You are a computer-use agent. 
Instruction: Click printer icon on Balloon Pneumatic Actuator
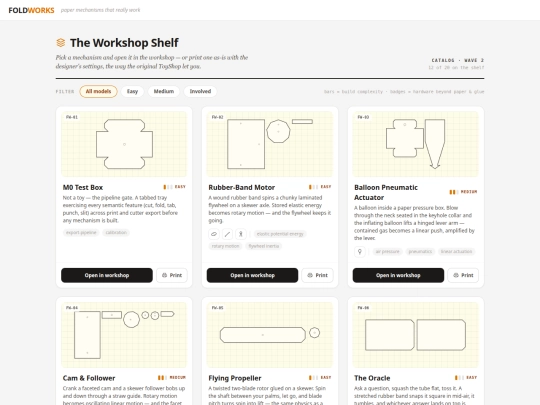pyautogui.click(x=456, y=275)
